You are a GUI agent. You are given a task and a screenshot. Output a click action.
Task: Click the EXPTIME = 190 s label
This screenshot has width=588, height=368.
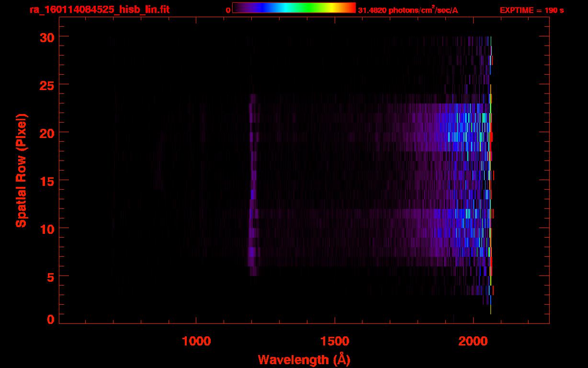[x=531, y=11]
